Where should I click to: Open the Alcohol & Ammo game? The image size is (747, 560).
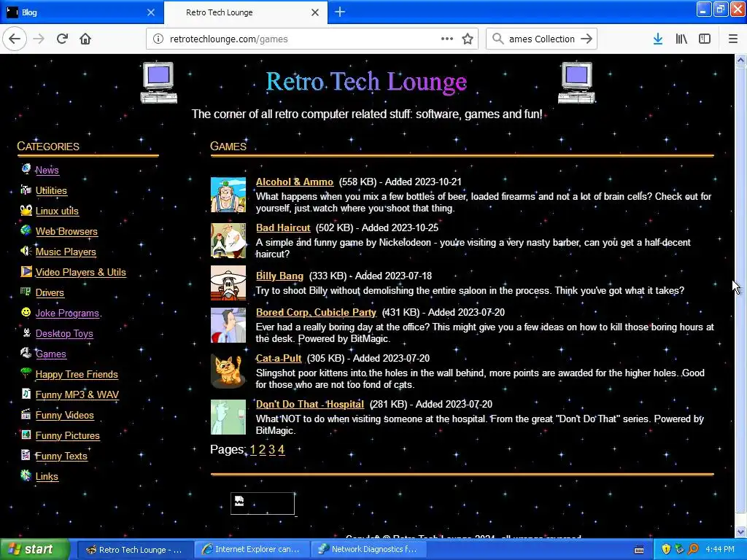(295, 182)
